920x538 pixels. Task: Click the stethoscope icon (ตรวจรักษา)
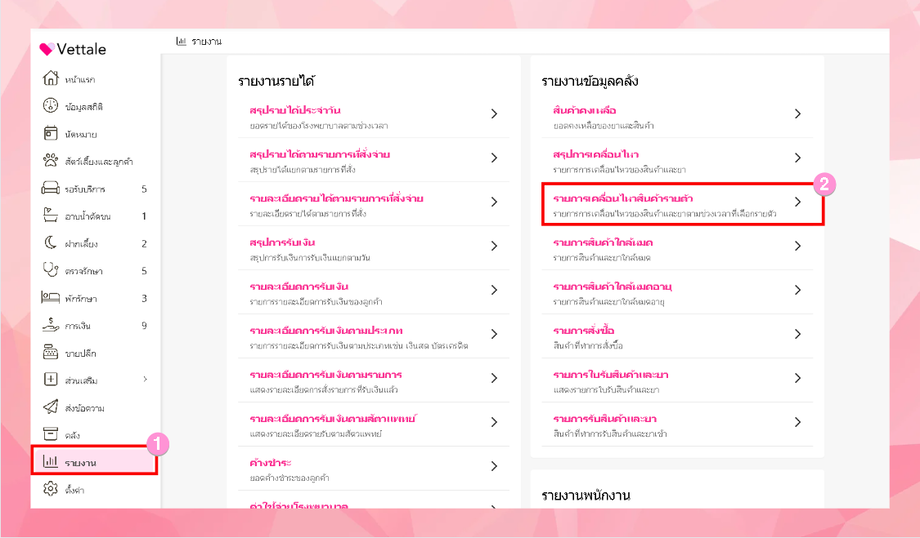tap(51, 271)
